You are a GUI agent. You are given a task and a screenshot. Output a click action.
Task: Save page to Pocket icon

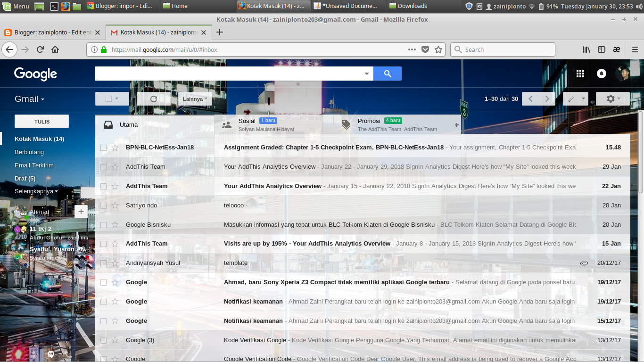click(425, 49)
